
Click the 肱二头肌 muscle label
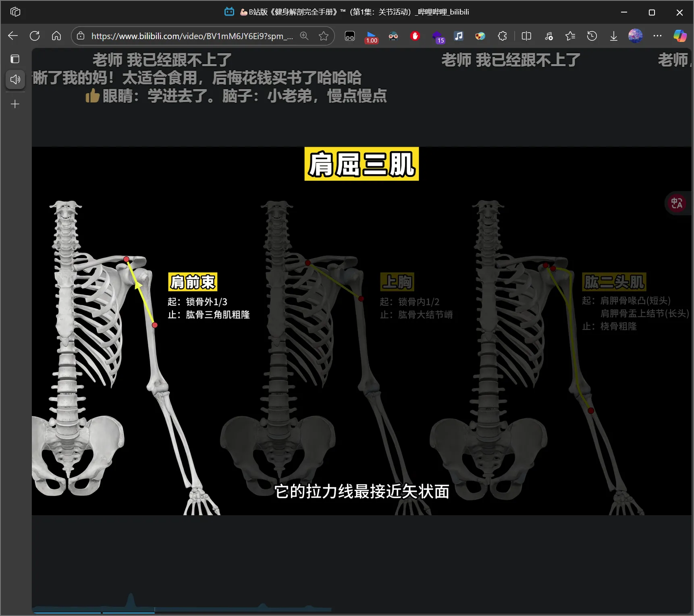(614, 282)
